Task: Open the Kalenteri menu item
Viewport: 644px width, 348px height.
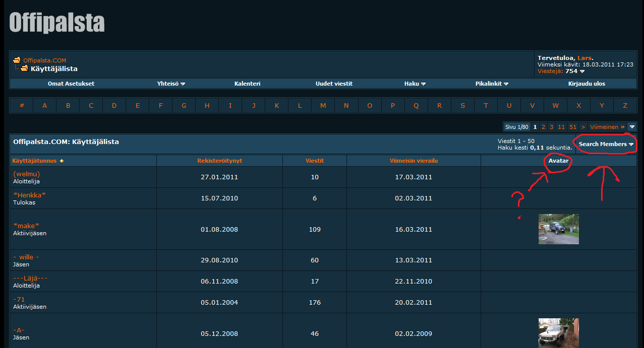Action: point(247,84)
